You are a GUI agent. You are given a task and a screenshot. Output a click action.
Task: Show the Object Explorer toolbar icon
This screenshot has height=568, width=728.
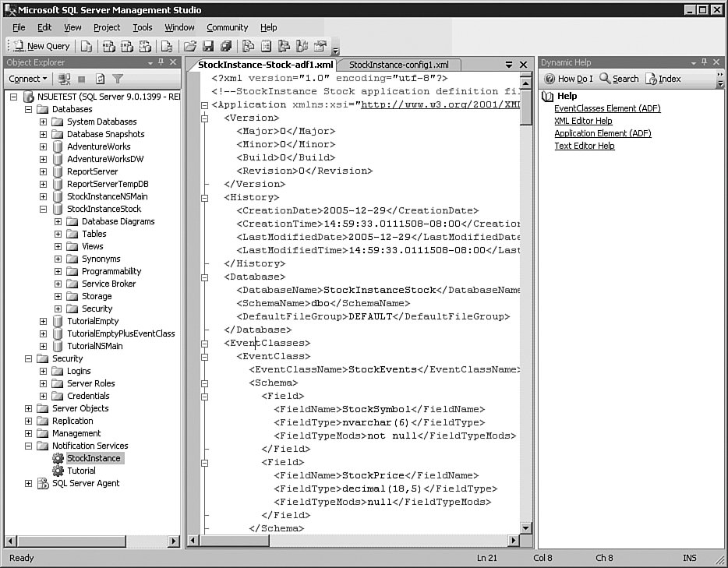tap(284, 46)
